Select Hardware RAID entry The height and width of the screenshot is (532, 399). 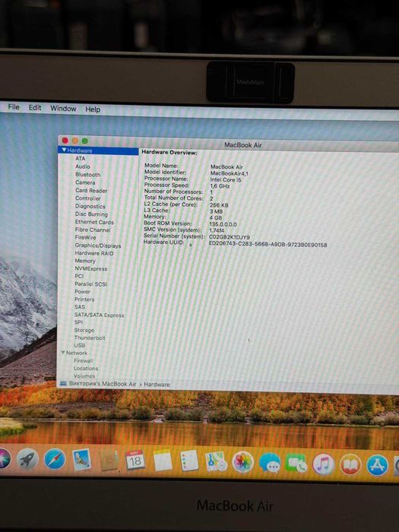click(x=94, y=253)
